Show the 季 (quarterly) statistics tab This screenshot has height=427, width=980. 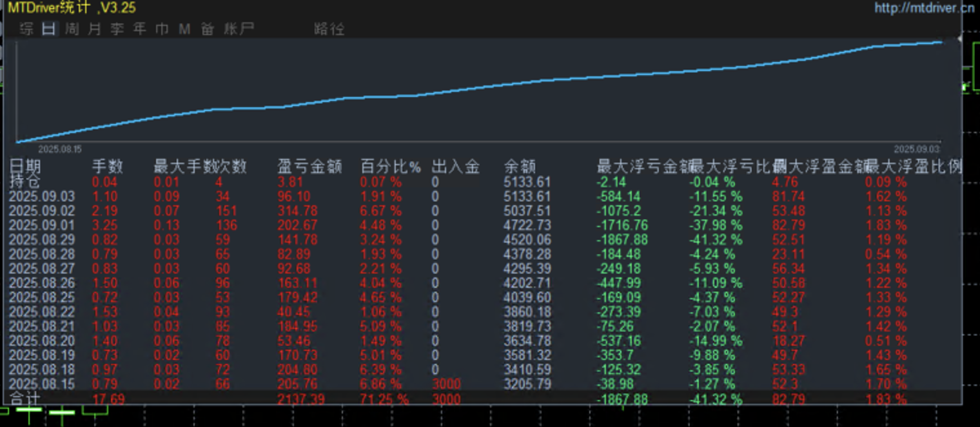click(x=117, y=29)
